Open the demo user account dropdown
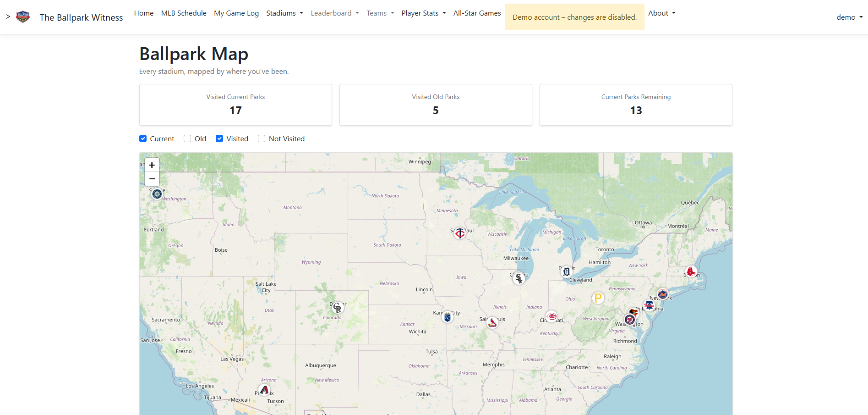Image resolution: width=868 pixels, height=415 pixels. pyautogui.click(x=849, y=17)
